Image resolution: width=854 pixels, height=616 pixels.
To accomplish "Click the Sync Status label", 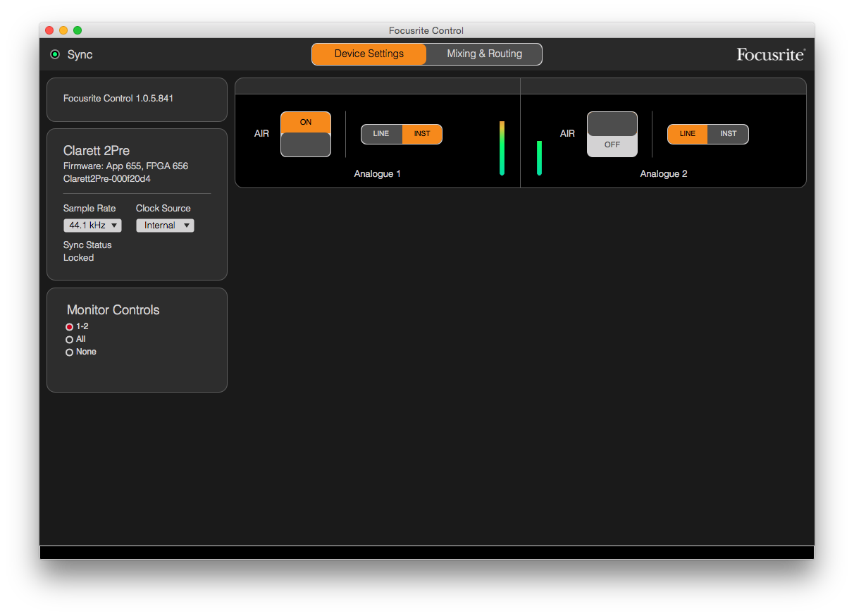I will (x=87, y=245).
